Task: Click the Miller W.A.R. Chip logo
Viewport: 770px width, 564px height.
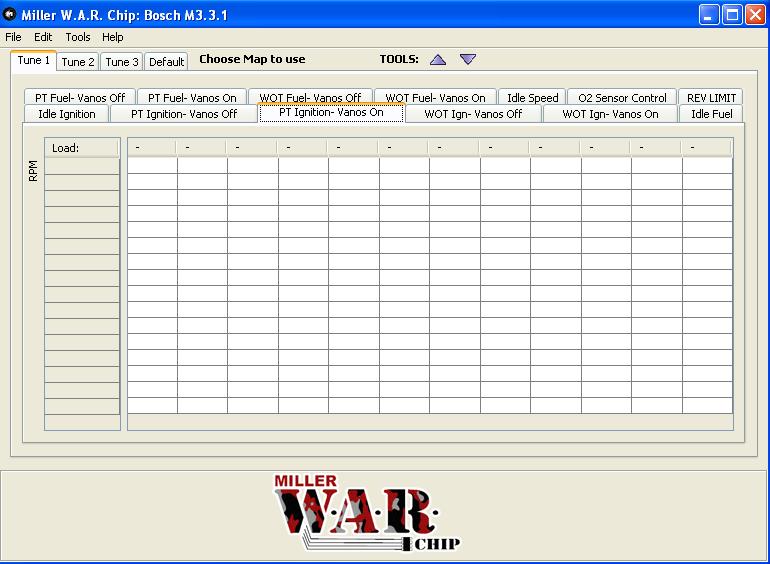Action: 366,512
